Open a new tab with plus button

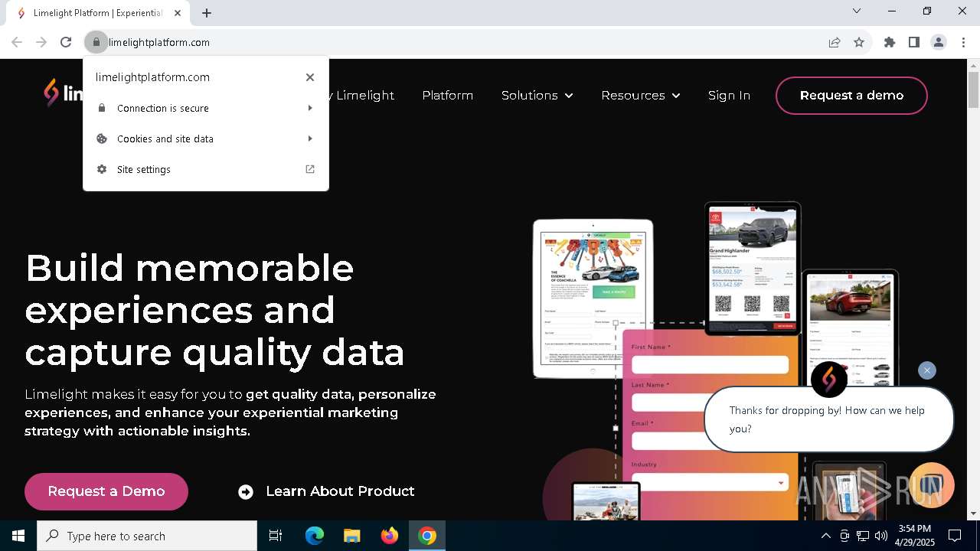click(207, 13)
